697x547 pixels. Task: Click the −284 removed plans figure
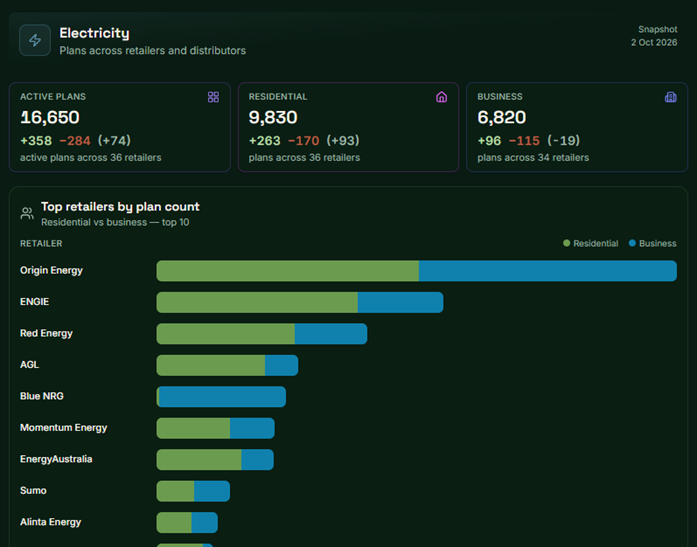click(x=75, y=141)
